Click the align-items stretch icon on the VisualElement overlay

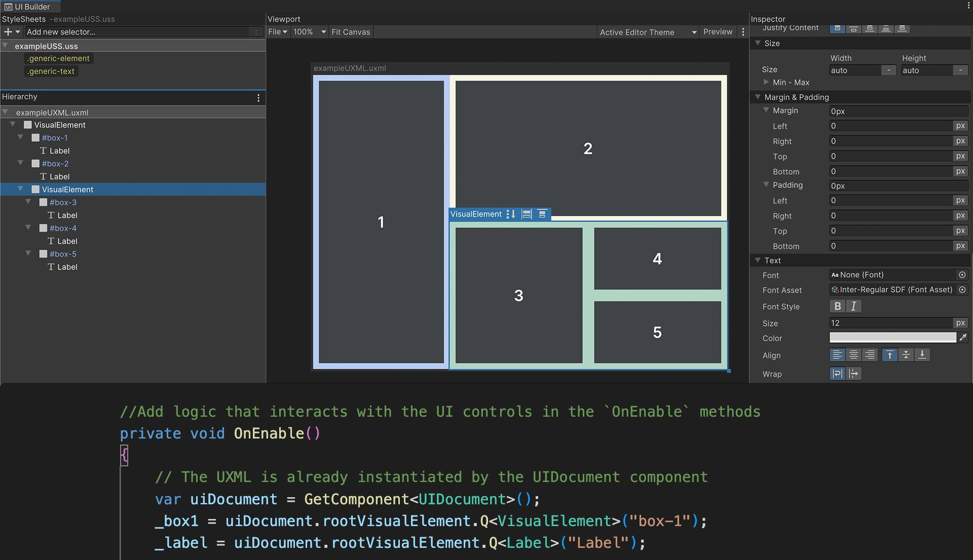pyautogui.click(x=527, y=214)
